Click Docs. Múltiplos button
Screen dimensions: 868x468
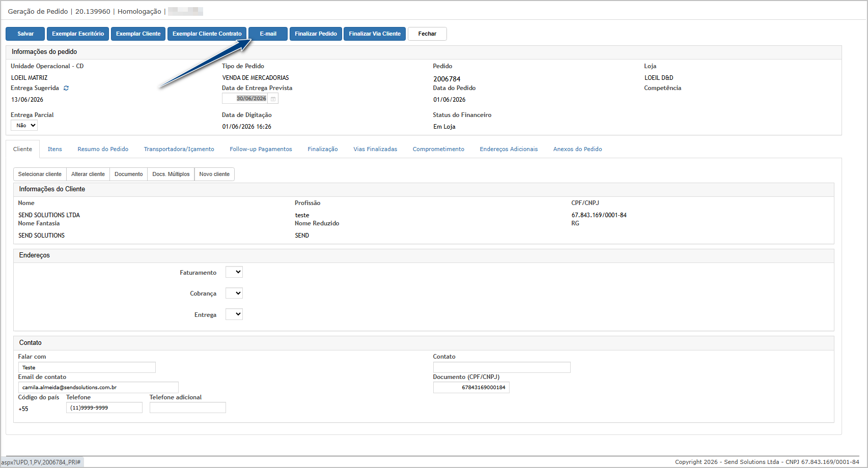click(171, 174)
